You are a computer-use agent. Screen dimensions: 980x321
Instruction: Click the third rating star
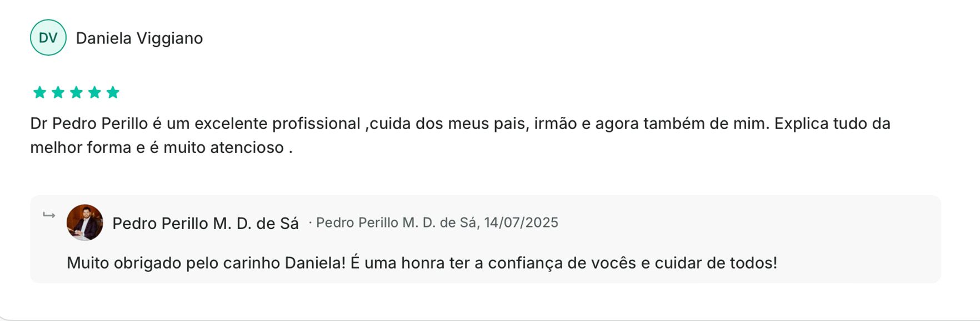click(76, 92)
